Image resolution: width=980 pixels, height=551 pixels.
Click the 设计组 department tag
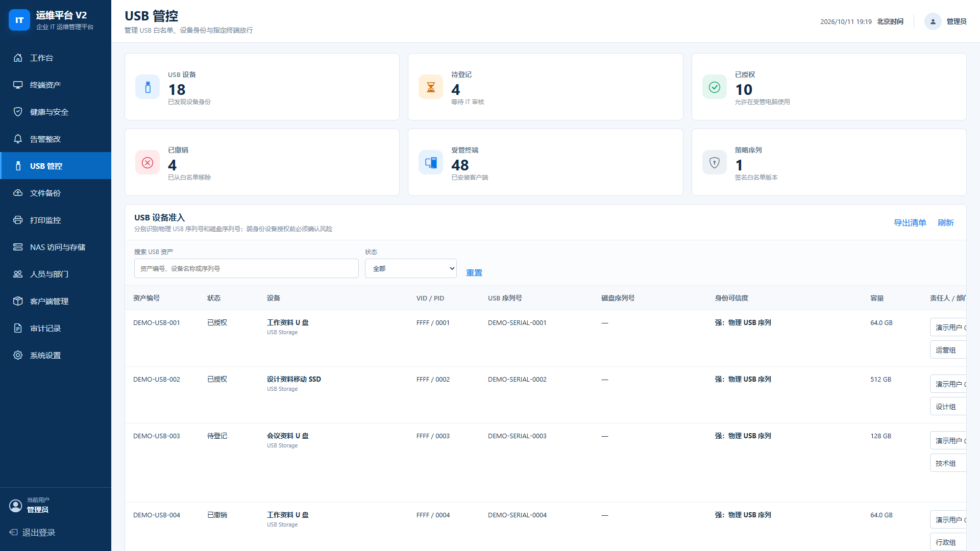point(947,407)
